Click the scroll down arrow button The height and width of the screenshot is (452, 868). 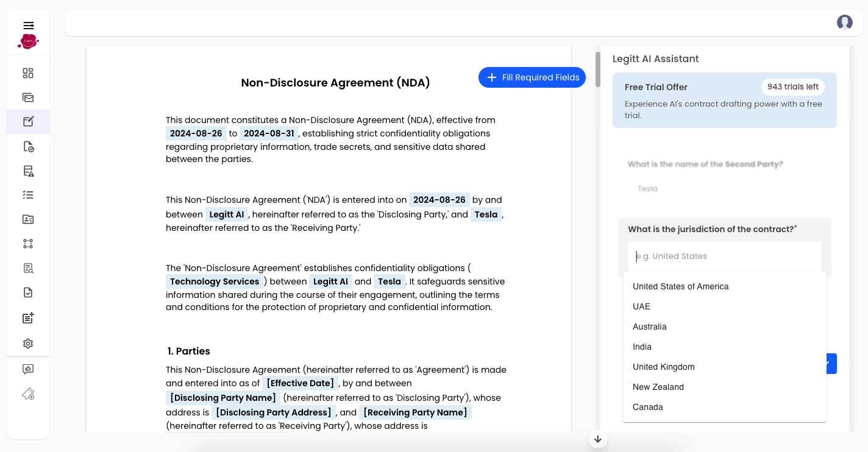pos(597,439)
